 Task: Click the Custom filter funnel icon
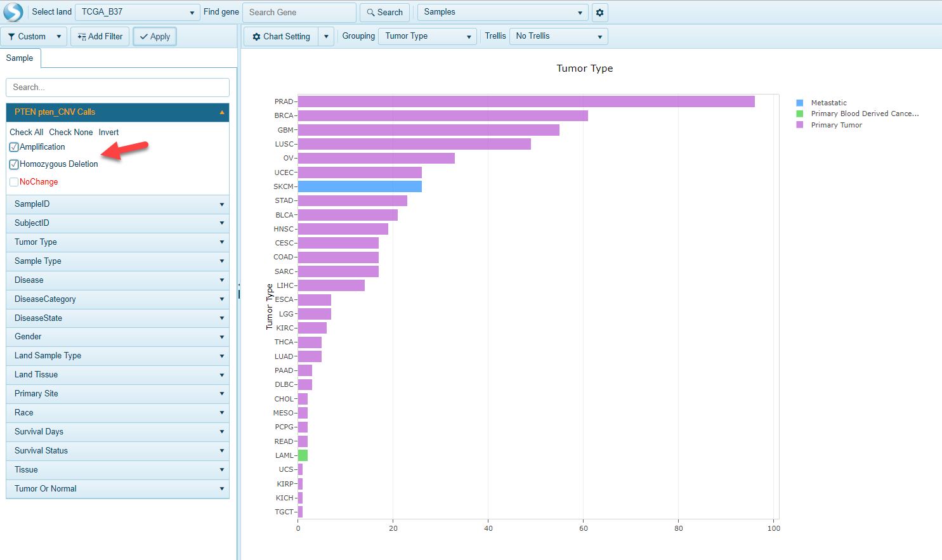(x=11, y=37)
